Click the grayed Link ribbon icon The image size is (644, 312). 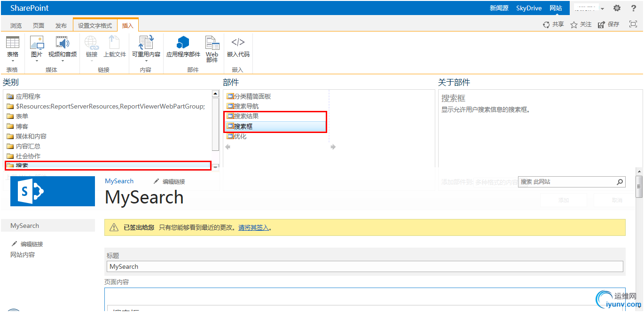pos(92,43)
